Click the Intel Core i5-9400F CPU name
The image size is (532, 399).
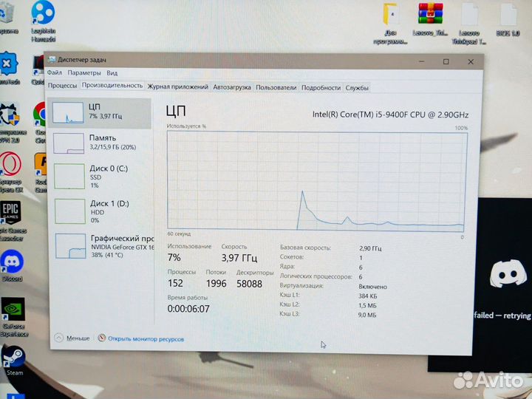(x=390, y=115)
